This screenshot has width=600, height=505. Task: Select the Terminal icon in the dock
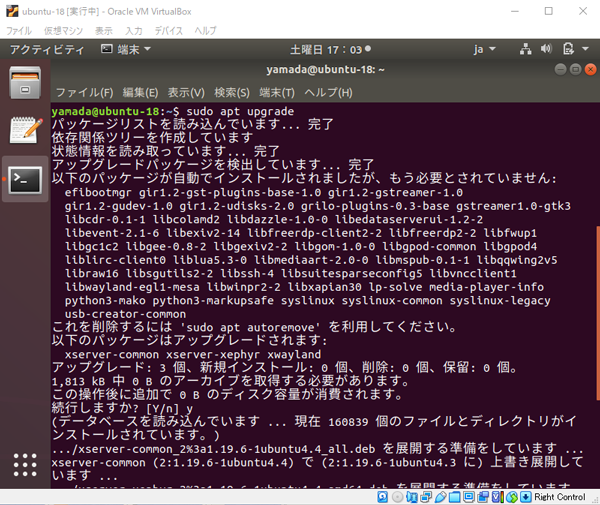[25, 179]
